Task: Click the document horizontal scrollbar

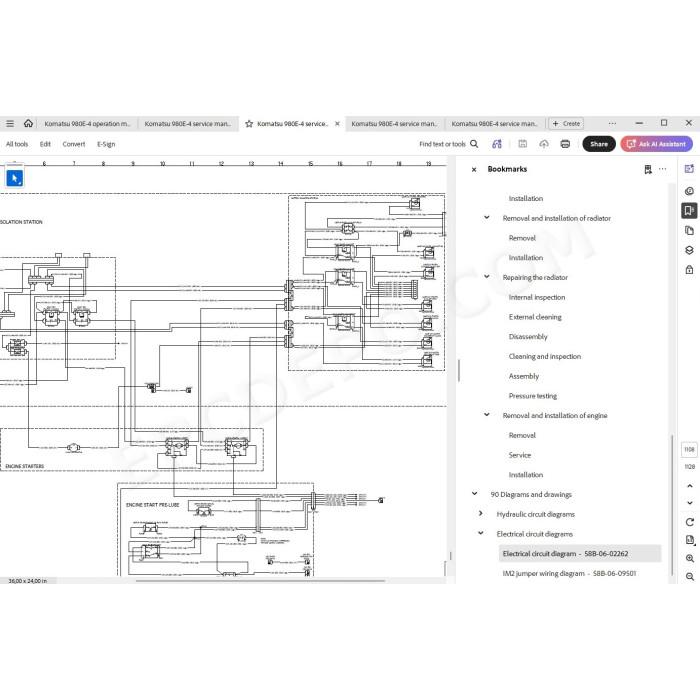Action: click(x=260, y=581)
